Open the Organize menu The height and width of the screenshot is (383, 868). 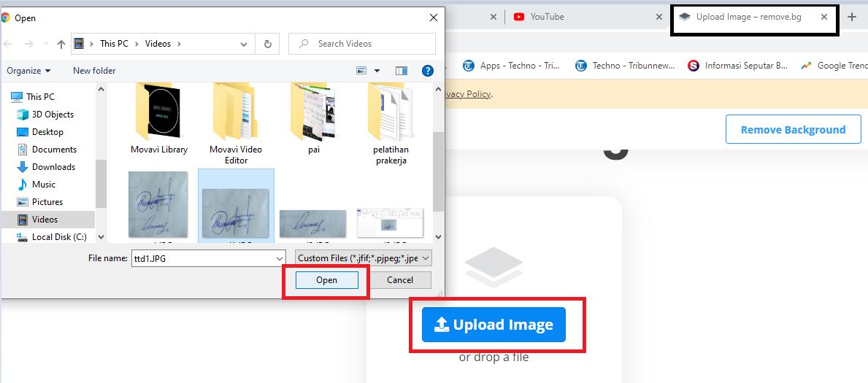(x=28, y=71)
